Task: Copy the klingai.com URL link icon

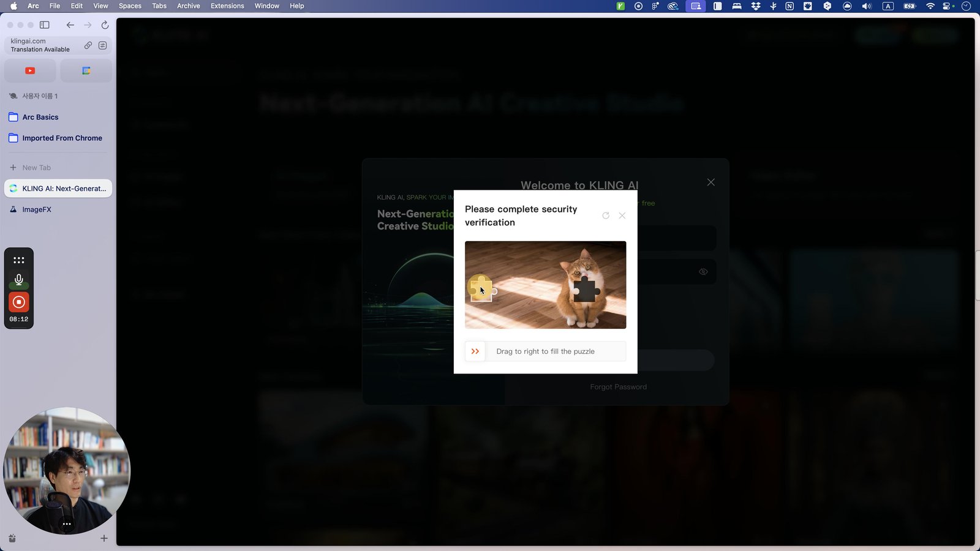Action: point(88,45)
